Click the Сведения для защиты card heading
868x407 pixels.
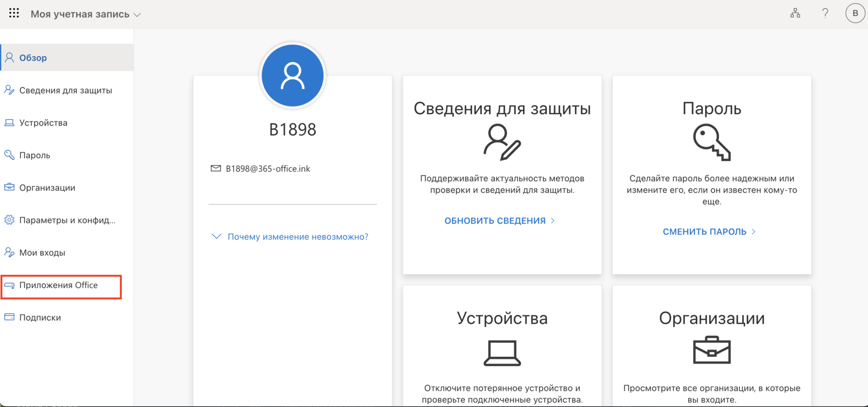pos(502,108)
